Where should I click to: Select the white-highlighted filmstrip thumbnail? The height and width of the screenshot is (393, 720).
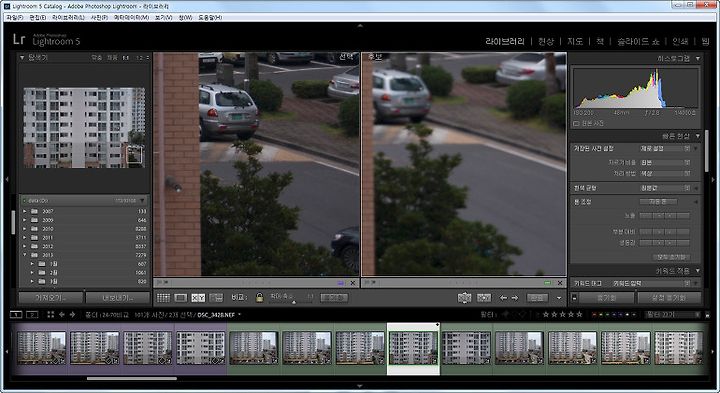coord(413,348)
